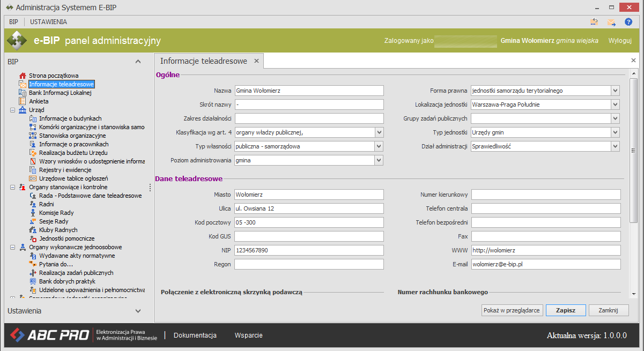Click the Rejestry i ewidencje icon
This screenshot has height=351, width=644.
[x=33, y=170]
